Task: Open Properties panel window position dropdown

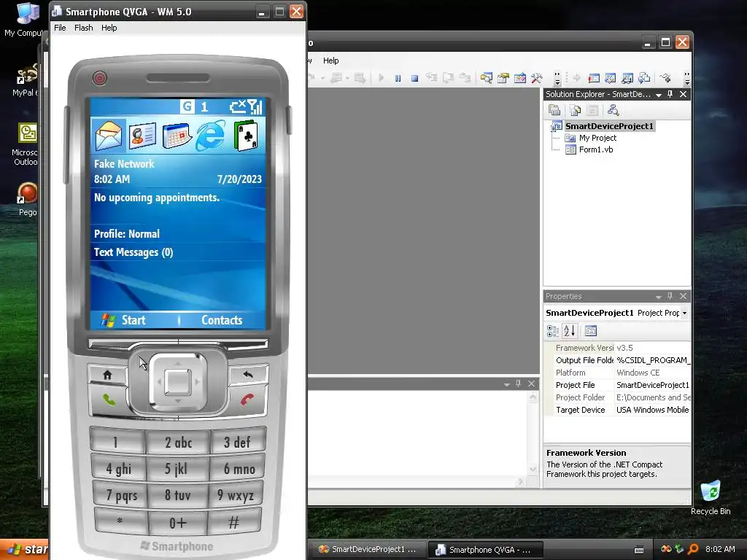Action: 659,297
